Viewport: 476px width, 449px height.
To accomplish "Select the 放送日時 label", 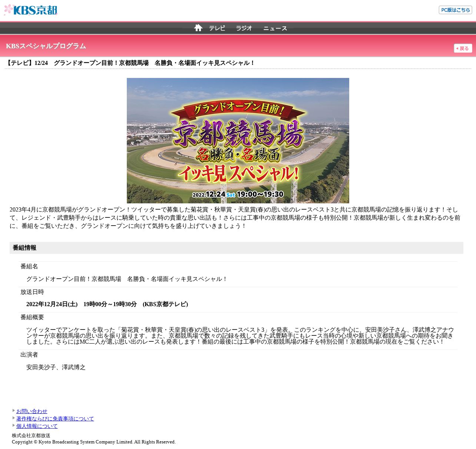I will 32,292.
